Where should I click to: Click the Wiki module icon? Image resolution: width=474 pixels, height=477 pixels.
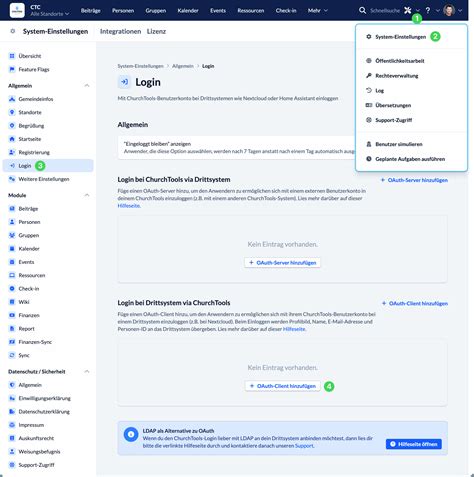click(12, 302)
